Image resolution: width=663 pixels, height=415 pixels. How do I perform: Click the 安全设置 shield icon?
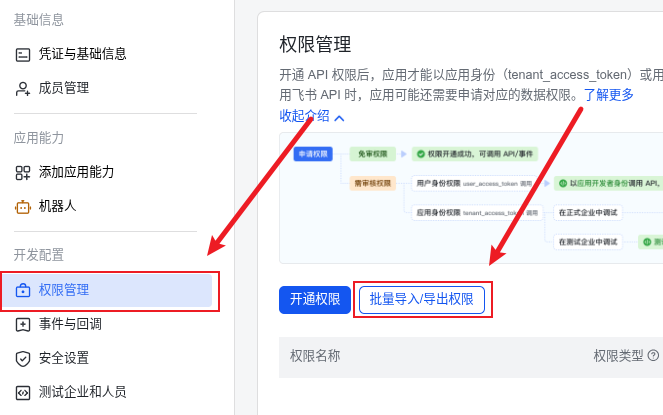(x=23, y=358)
